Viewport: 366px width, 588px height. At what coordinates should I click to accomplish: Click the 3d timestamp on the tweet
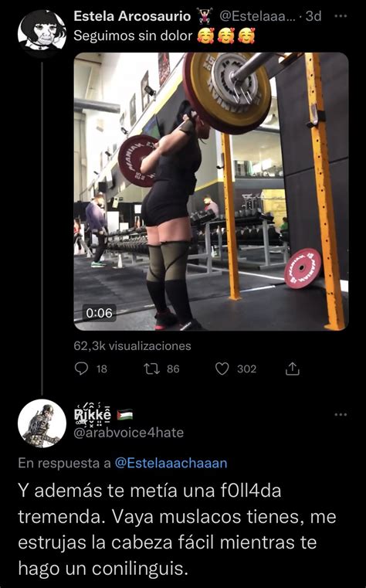click(x=313, y=16)
